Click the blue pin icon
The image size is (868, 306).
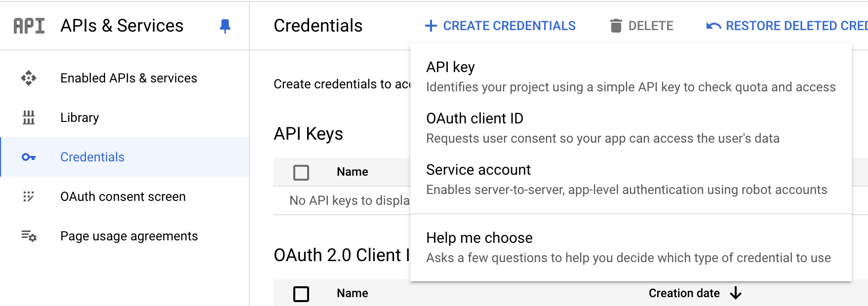click(225, 26)
